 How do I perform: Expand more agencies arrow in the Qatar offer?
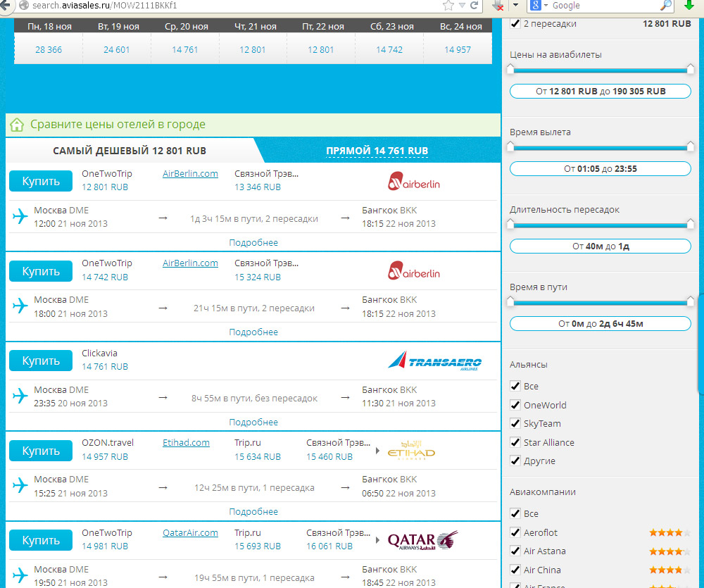(x=377, y=540)
